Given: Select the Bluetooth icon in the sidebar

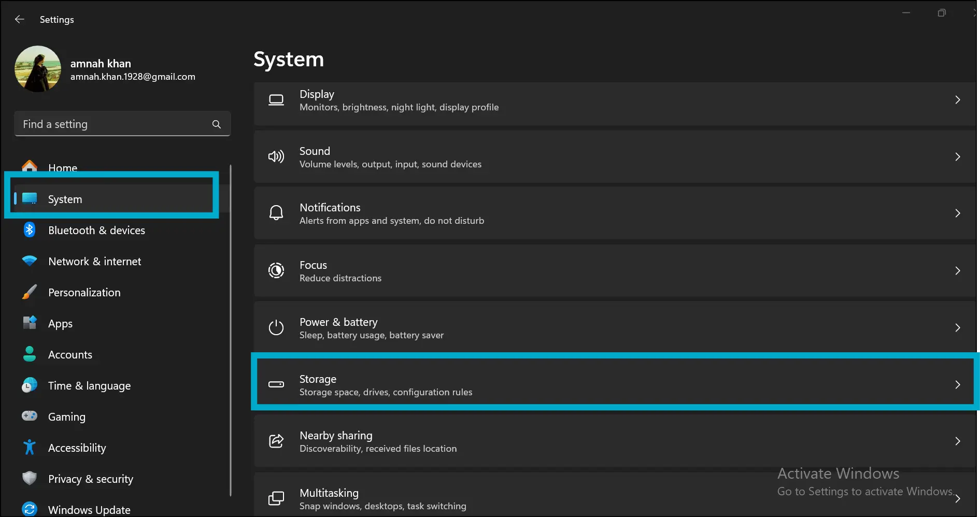Looking at the screenshot, I should click(x=29, y=229).
